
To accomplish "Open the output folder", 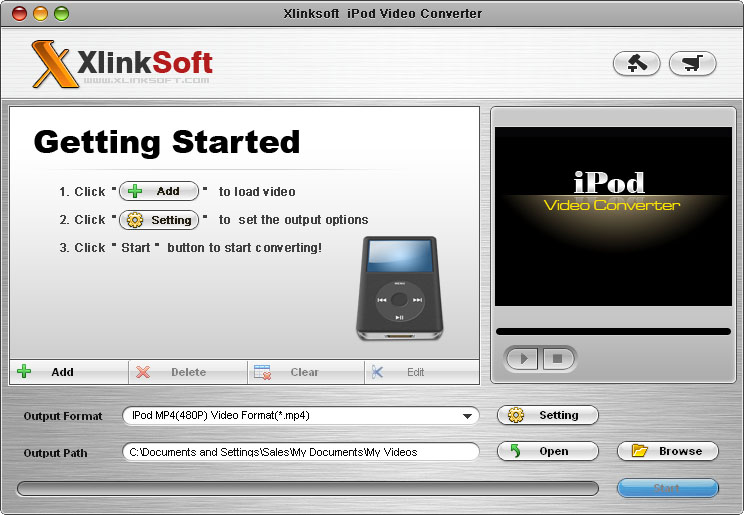I will click(x=548, y=451).
